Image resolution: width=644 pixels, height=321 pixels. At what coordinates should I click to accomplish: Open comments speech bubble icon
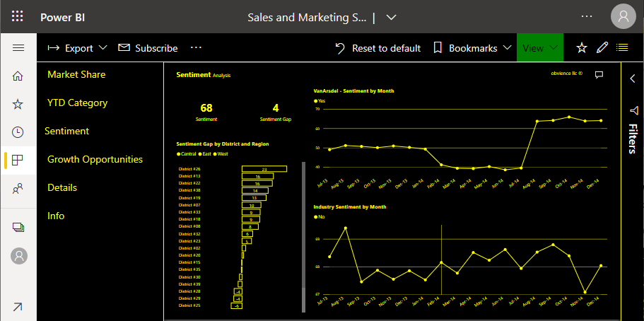click(599, 74)
